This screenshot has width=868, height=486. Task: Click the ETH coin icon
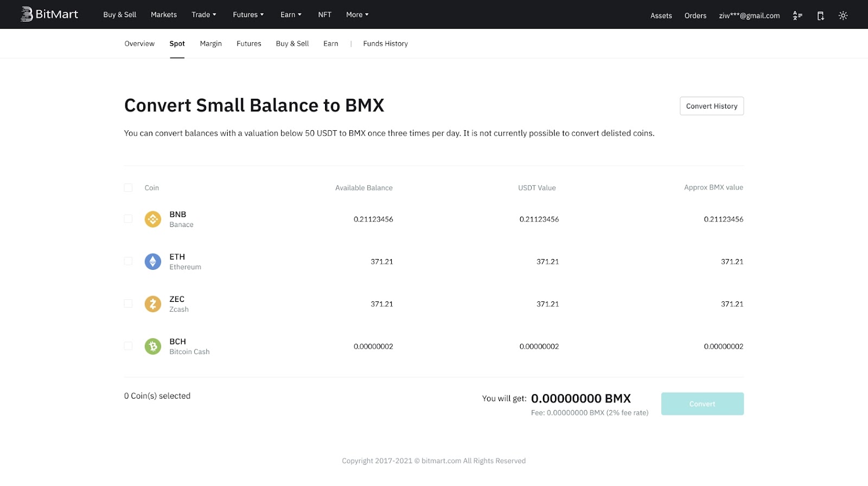tap(153, 262)
